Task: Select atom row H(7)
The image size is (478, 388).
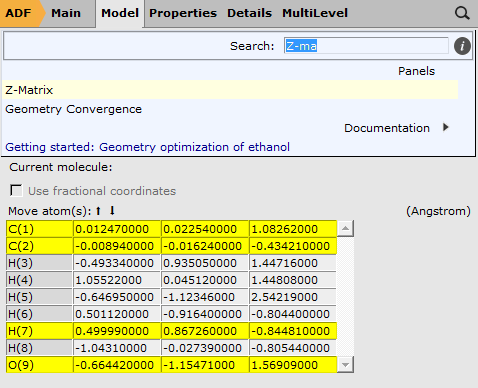Action: (x=39, y=331)
